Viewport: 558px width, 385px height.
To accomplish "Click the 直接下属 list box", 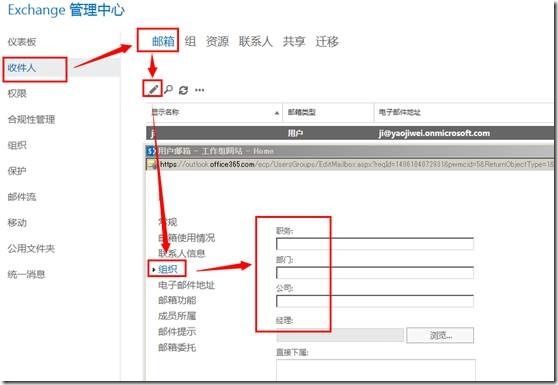I will tap(376, 370).
